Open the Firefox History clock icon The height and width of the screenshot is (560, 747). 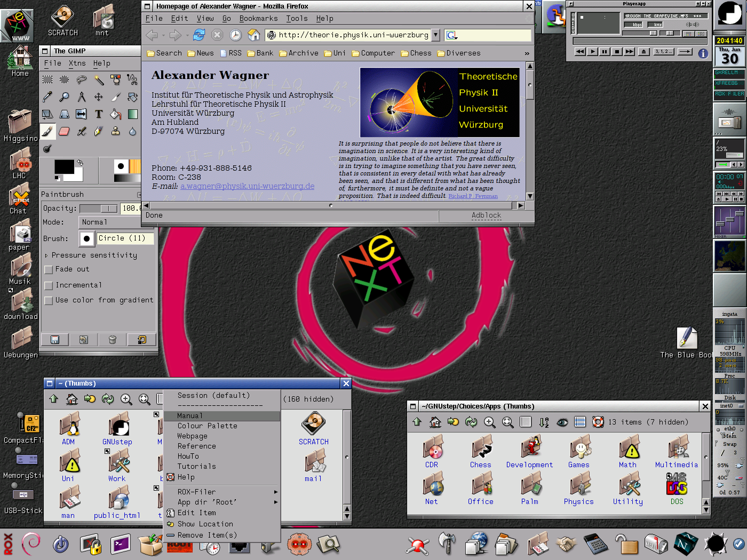(x=235, y=35)
